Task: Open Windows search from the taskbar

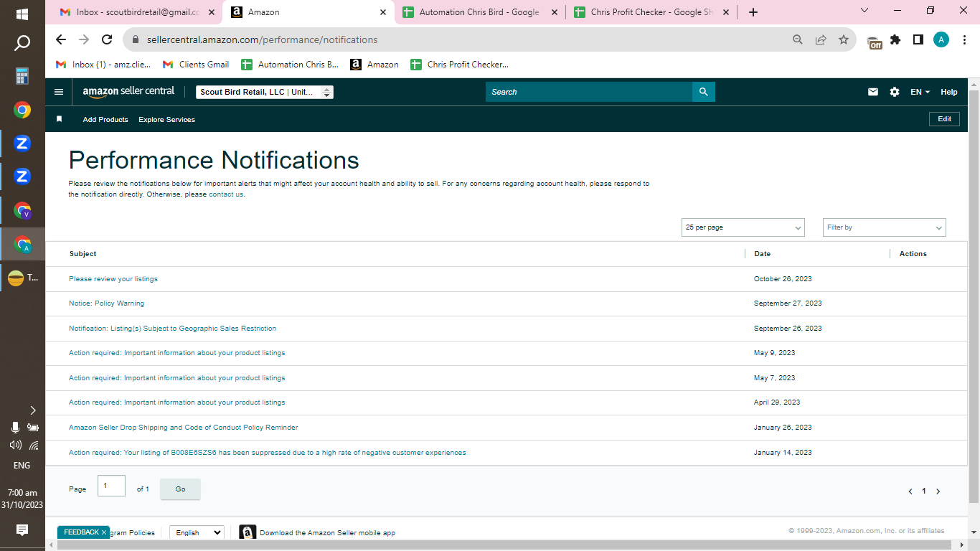Action: point(22,44)
